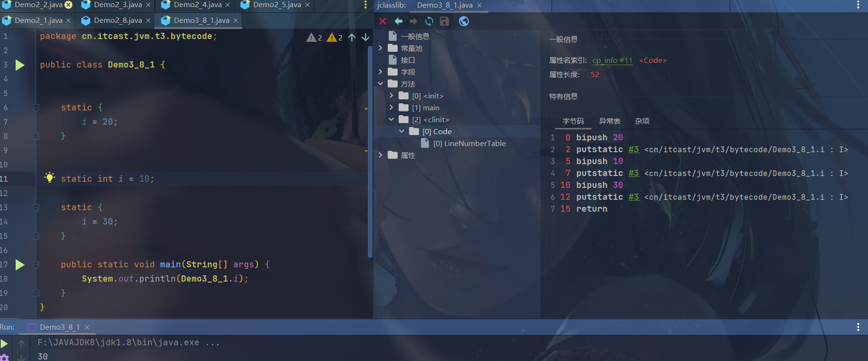The height and width of the screenshot is (361, 868).
Task: Close the Demo3_8_1 run tab
Action: click(x=87, y=327)
